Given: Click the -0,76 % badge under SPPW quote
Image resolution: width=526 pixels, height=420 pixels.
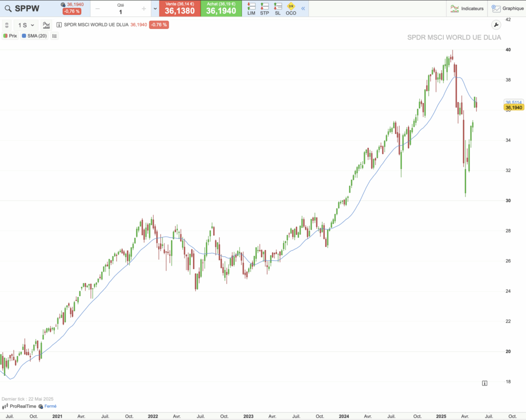Looking at the screenshot, I should pyautogui.click(x=72, y=11).
